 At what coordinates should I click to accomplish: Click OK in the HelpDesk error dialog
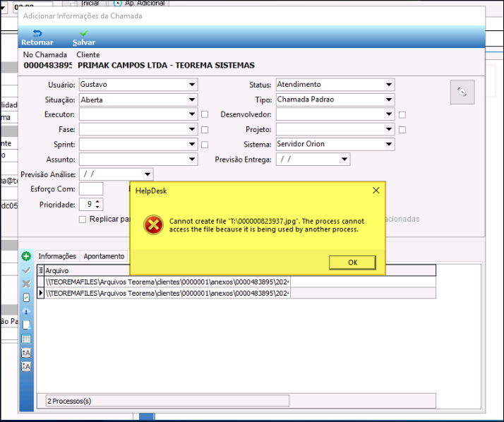coord(353,263)
